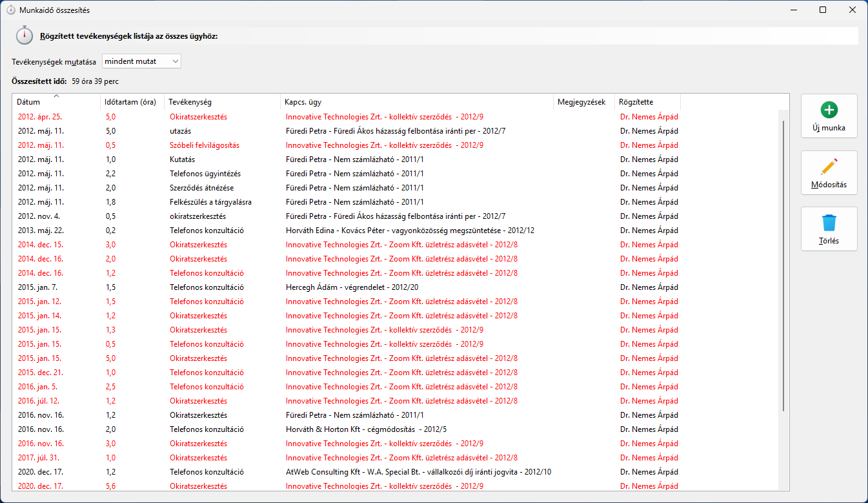Screen dimensions: 868x503
Task: Select the 2017. júl. 31. row date
Action: click(x=39, y=458)
